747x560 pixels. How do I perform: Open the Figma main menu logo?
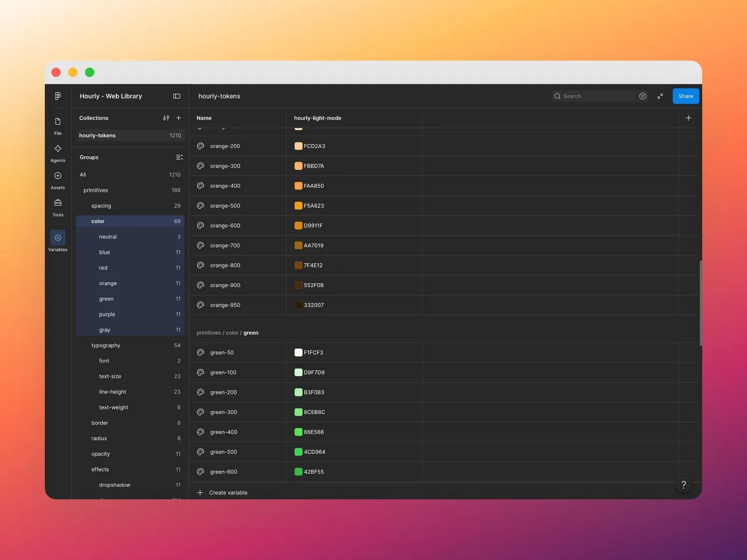58,96
